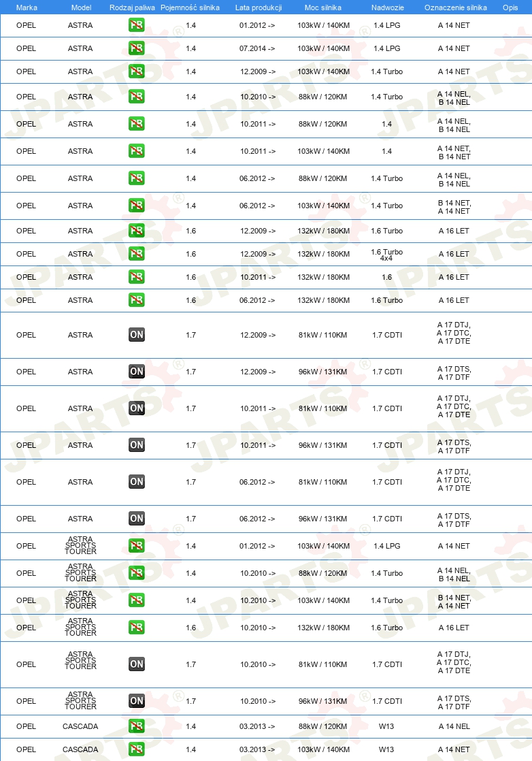
Task: Click the Oznaczenie silnika column header
Action: tap(455, 7)
